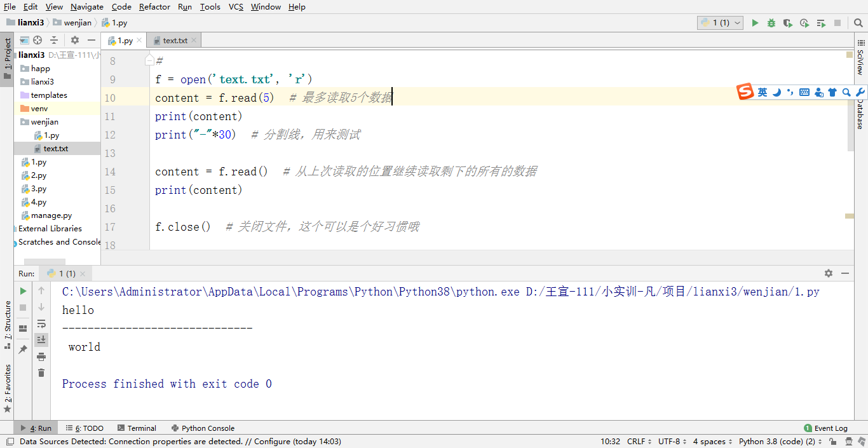
Task: Print the Run console output
Action: point(41,356)
